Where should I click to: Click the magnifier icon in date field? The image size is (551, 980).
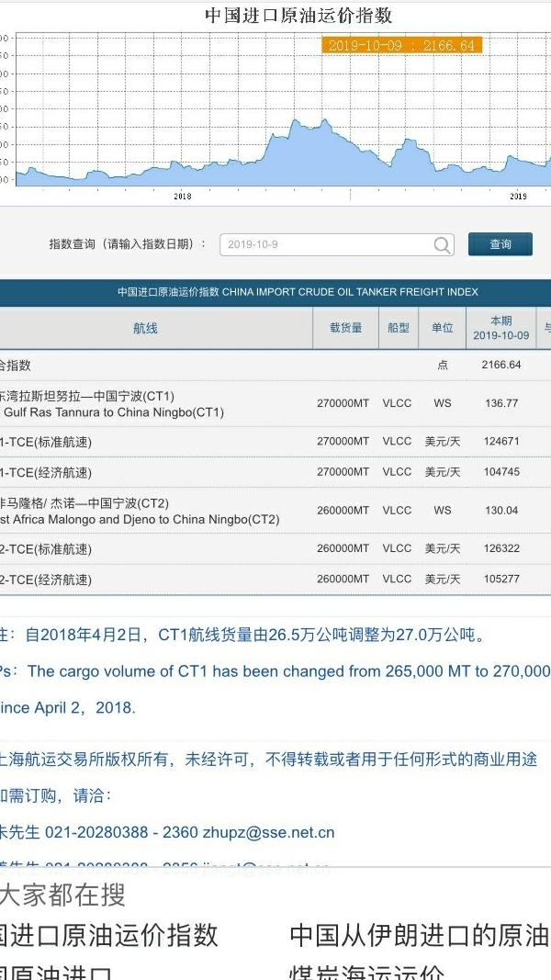tap(443, 245)
